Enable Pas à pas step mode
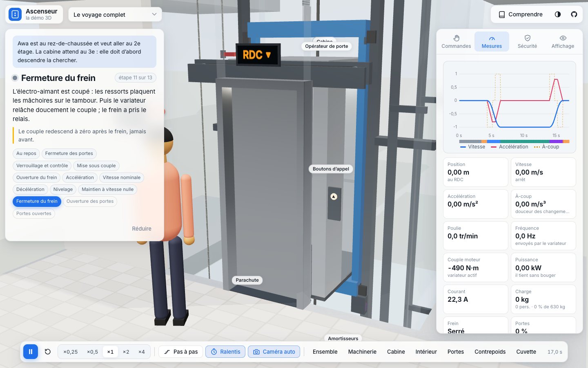This screenshot has height=368, width=588. point(181,352)
